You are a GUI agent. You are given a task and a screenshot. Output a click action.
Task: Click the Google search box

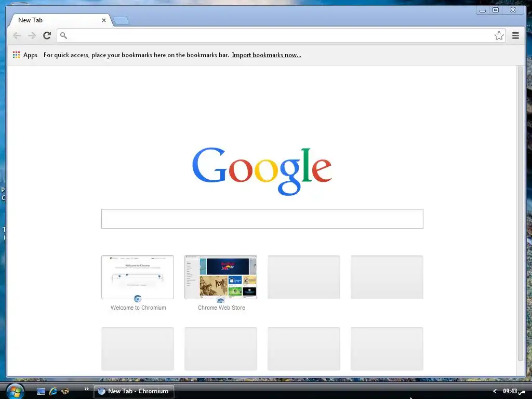[x=262, y=219]
